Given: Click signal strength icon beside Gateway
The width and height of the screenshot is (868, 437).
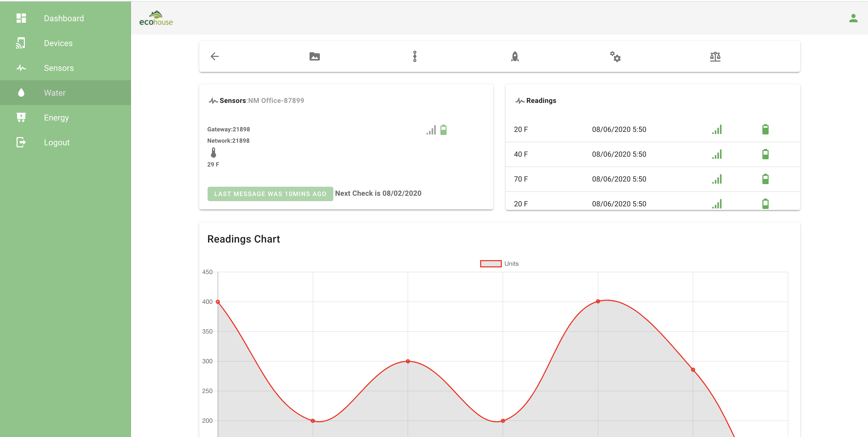Looking at the screenshot, I should point(431,130).
